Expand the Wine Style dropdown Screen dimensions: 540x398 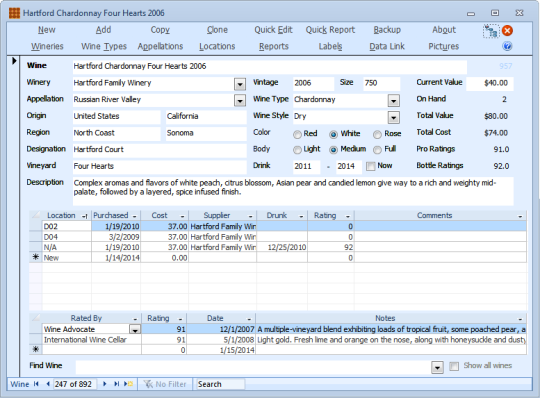pos(394,117)
